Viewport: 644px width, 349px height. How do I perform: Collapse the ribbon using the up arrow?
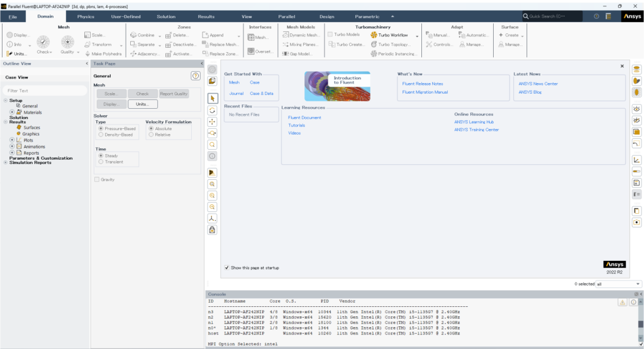tap(392, 16)
